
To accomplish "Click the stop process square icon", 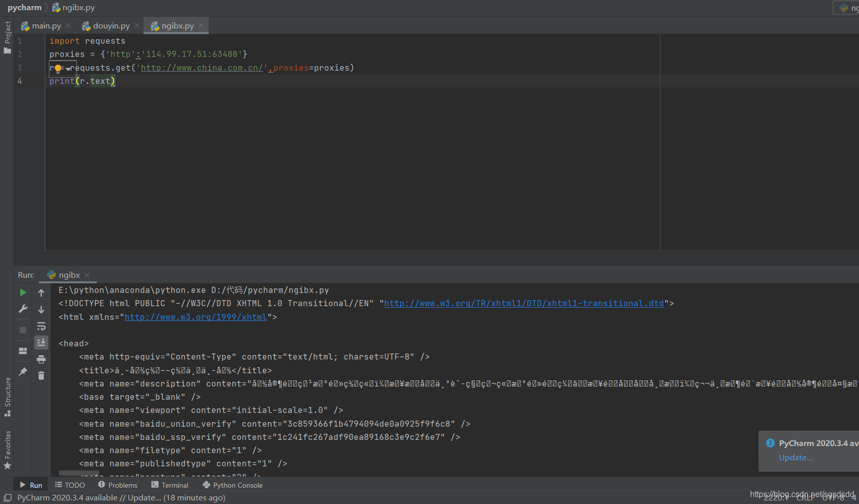I will 23,330.
